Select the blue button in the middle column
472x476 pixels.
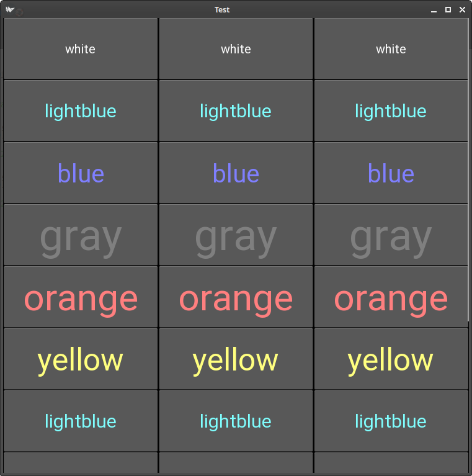236,173
